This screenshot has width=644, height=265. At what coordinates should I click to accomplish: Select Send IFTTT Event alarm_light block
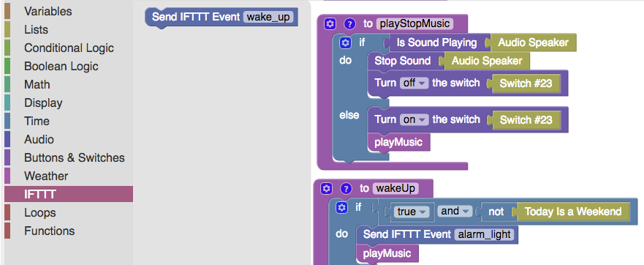click(x=436, y=234)
